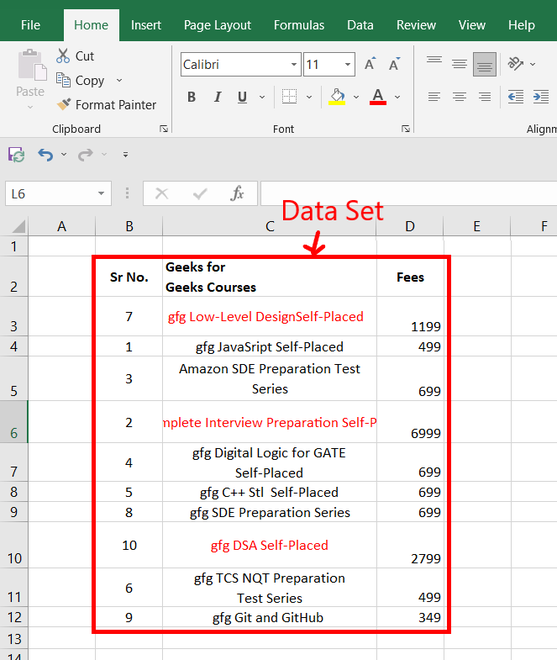Expand the underline style dropdown arrow
The width and height of the screenshot is (557, 660).
pos(262,97)
